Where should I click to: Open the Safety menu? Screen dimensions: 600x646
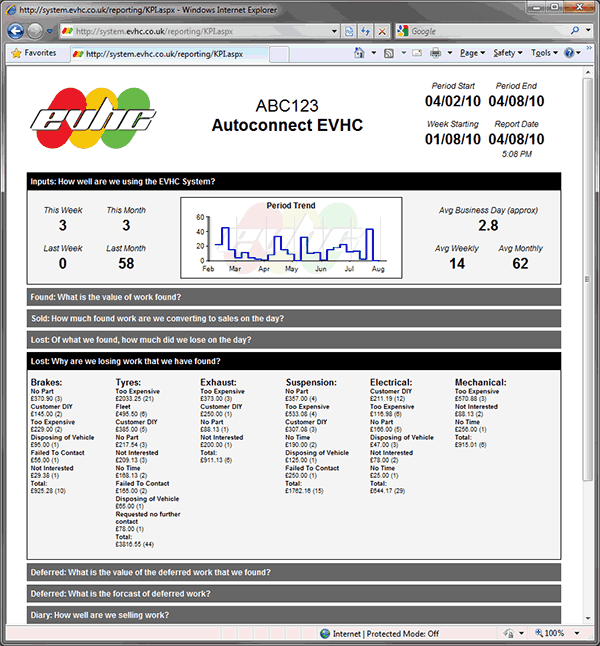506,53
